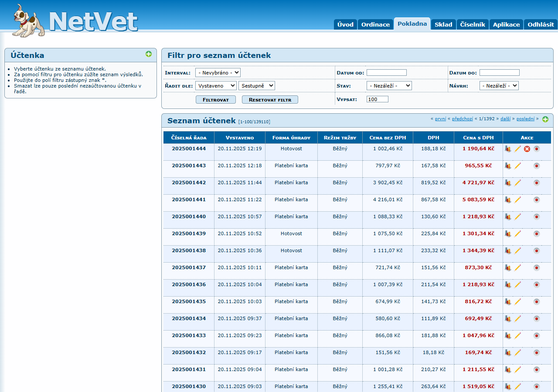558x392 pixels.
Task: Click the Datum od input field
Action: 387,73
